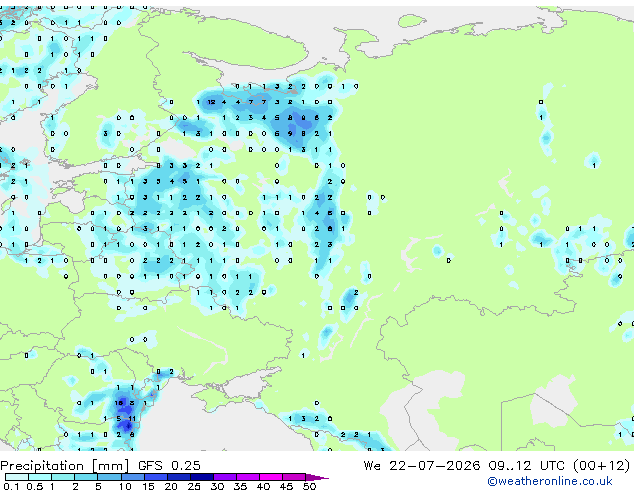
Task: Select the 1–2 mm legend color box
Action: (63, 477)
